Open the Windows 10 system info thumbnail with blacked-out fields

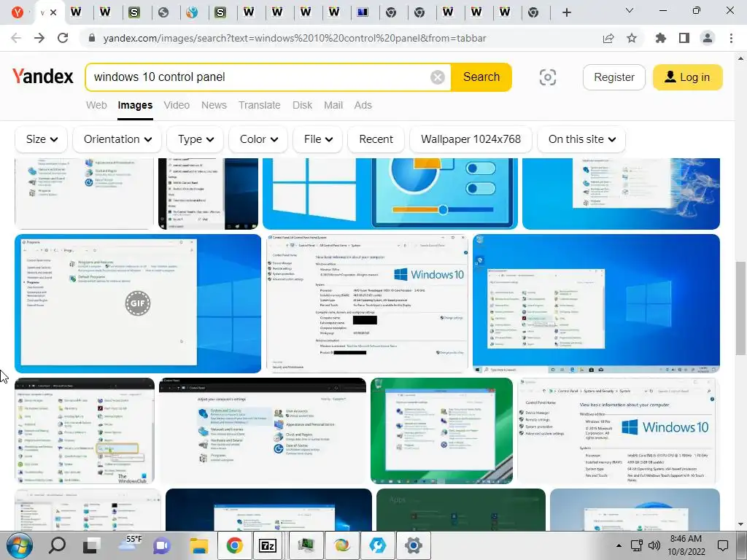coord(367,303)
